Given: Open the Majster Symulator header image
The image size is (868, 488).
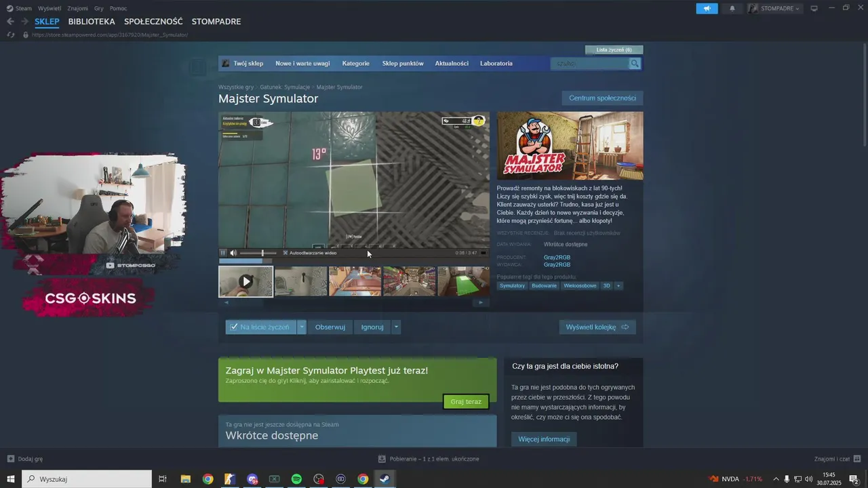Looking at the screenshot, I should [570, 146].
